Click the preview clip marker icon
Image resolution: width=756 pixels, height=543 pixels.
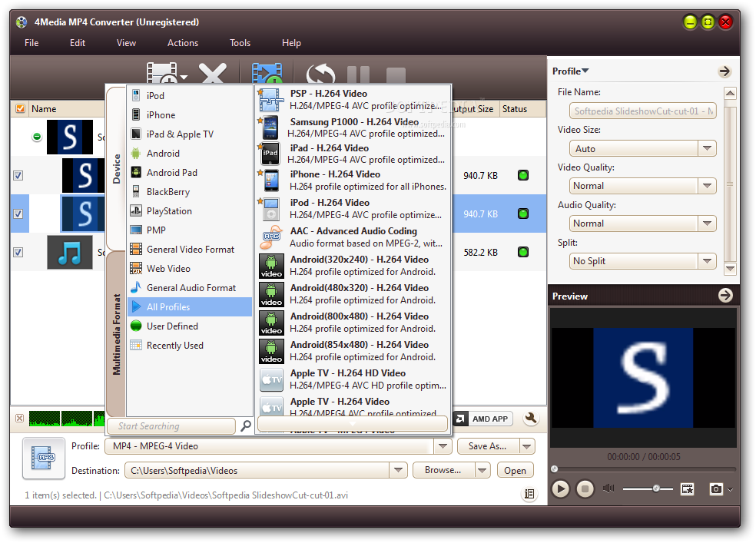coord(687,489)
